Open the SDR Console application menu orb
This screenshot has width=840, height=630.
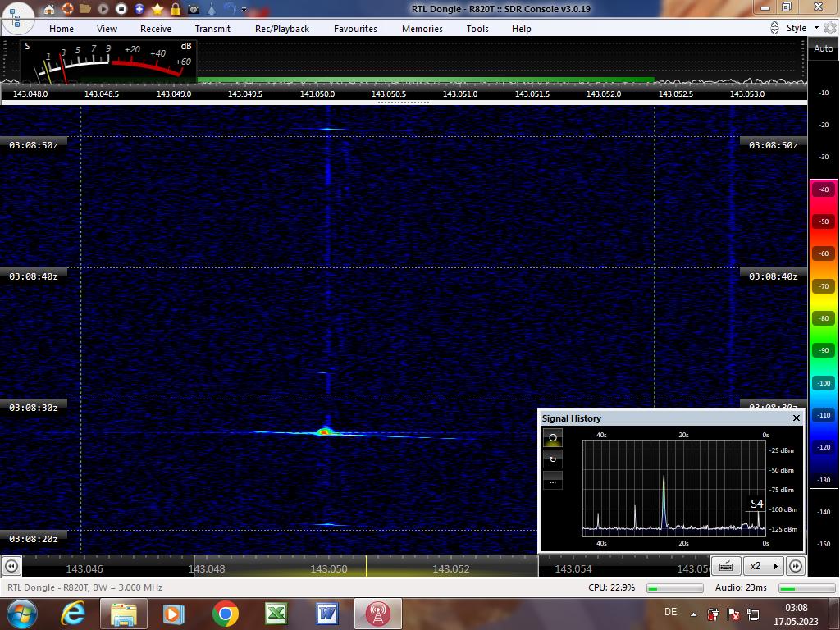(17, 17)
